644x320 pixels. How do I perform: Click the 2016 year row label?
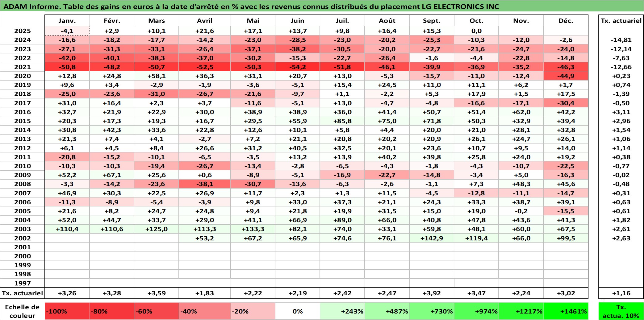click(x=23, y=112)
